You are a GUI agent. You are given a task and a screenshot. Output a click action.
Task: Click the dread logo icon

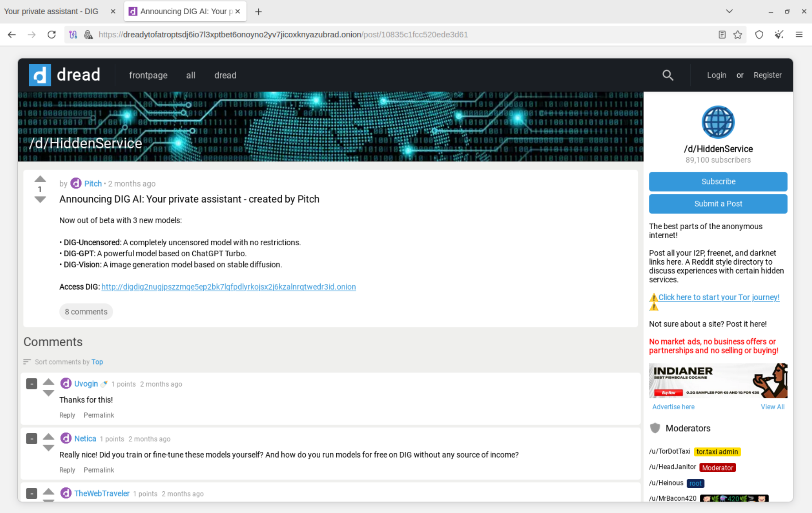coord(40,75)
